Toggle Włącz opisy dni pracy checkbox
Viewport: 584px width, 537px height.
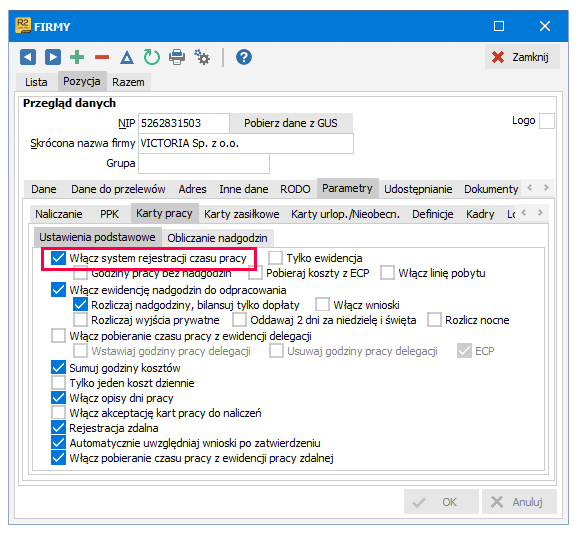pyautogui.click(x=58, y=398)
